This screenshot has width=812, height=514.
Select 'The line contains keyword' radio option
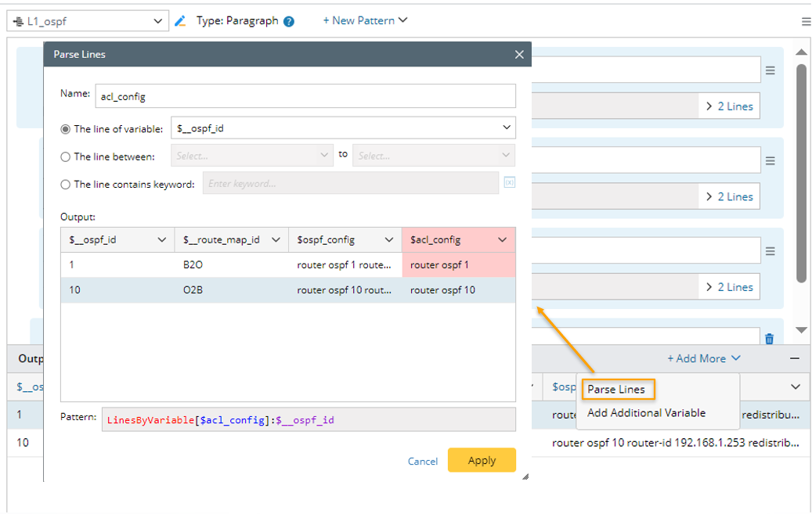[x=66, y=185]
